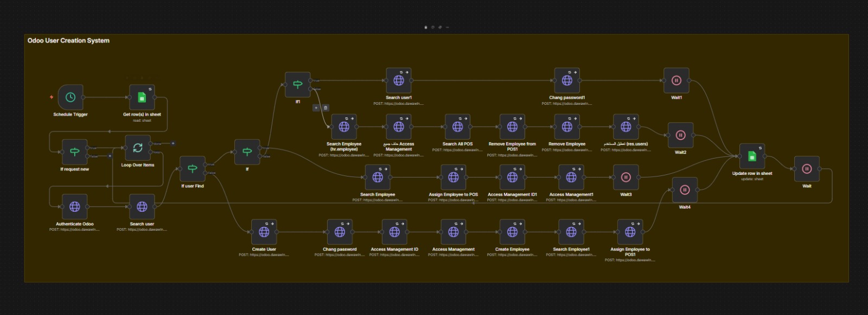Add node from Loop Over Items done output
The height and width of the screenshot is (315, 868).
173,143
